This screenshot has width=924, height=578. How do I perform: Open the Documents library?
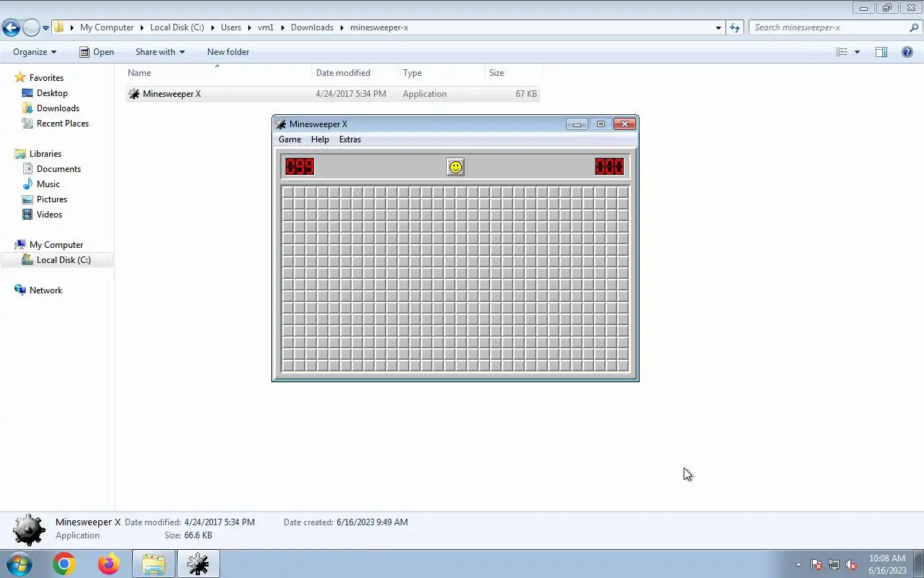click(x=58, y=169)
